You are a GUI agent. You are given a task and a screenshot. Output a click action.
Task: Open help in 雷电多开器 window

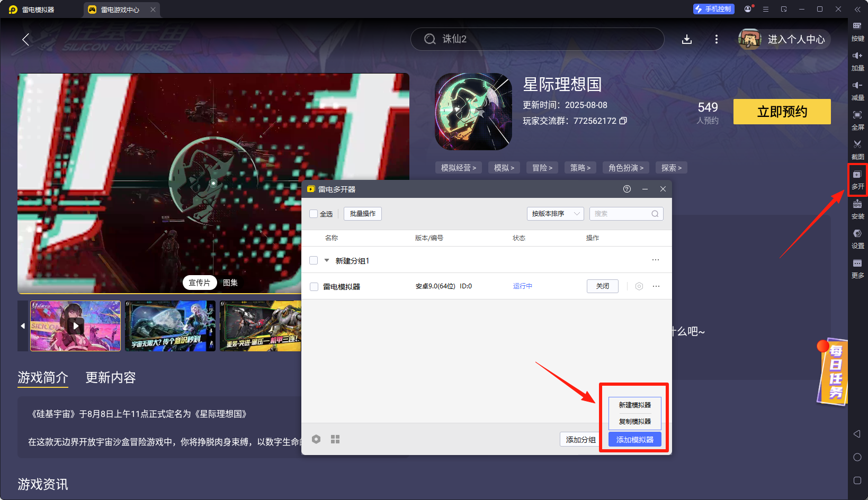click(627, 189)
